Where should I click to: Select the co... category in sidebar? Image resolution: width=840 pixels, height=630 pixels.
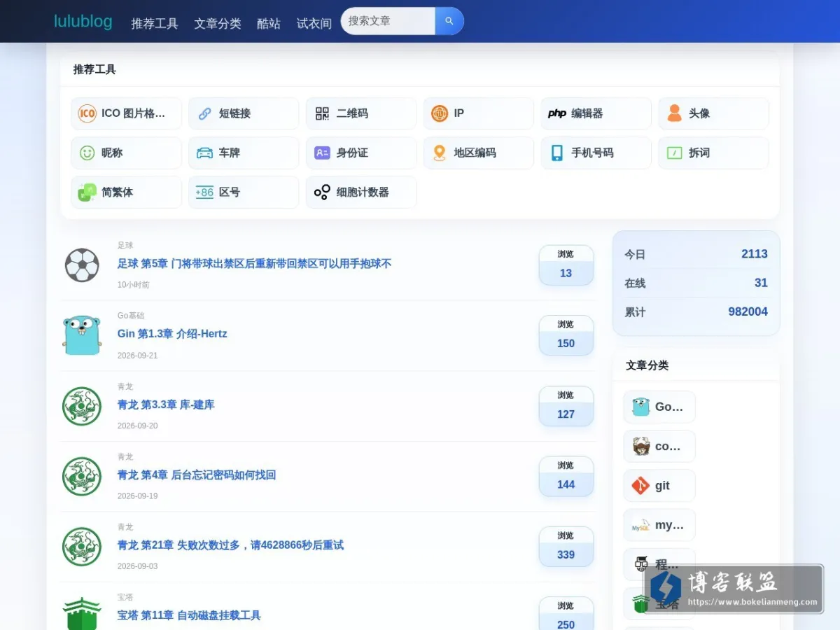click(x=659, y=447)
